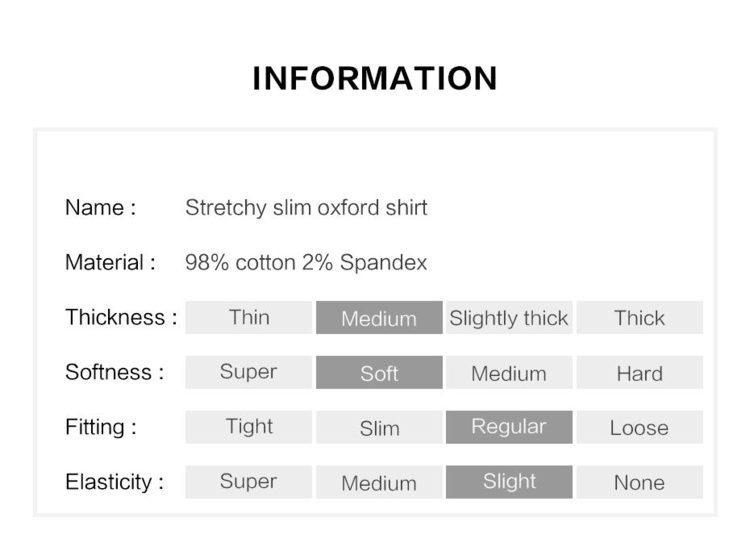
Task: Select Medium in the Elasticity row
Action: click(x=379, y=482)
